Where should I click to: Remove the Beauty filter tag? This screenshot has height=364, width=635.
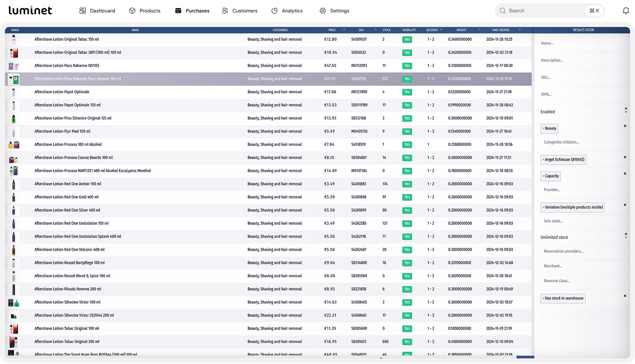click(543, 129)
